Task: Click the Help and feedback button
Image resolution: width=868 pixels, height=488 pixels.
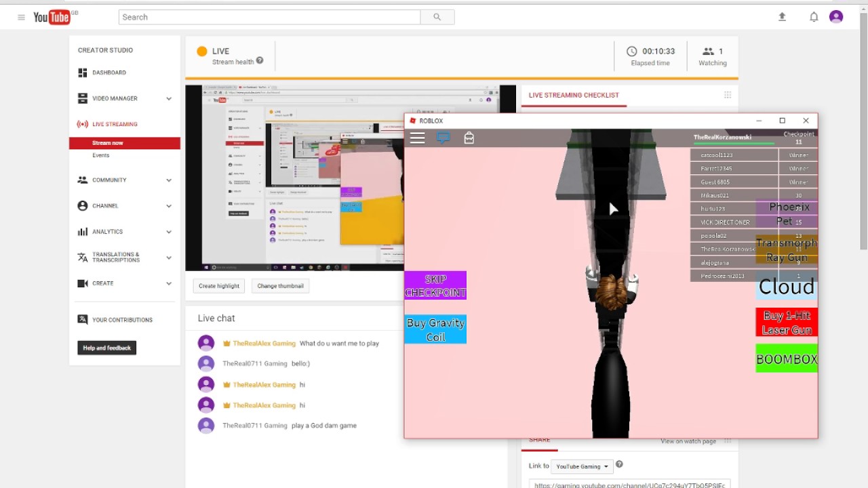Action: (107, 348)
